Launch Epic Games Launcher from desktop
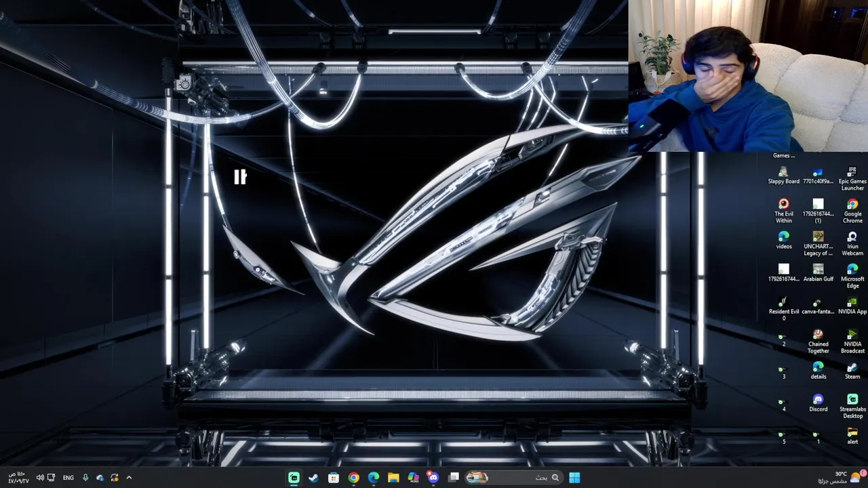The image size is (868, 488). (852, 179)
